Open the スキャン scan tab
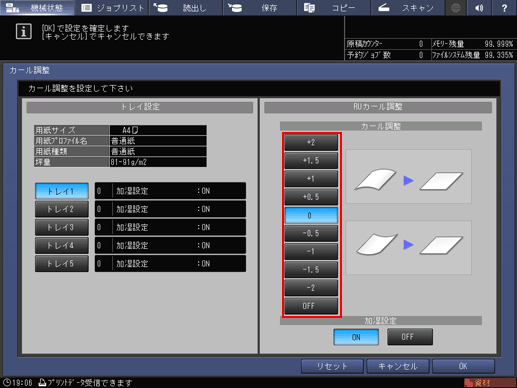The height and width of the screenshot is (388, 517). [x=407, y=8]
